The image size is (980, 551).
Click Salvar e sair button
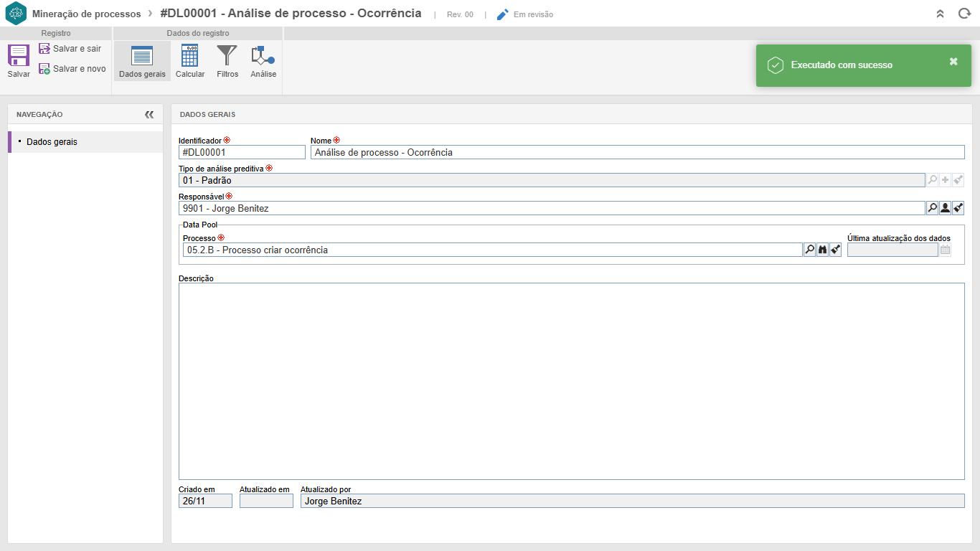pyautogui.click(x=70, y=49)
